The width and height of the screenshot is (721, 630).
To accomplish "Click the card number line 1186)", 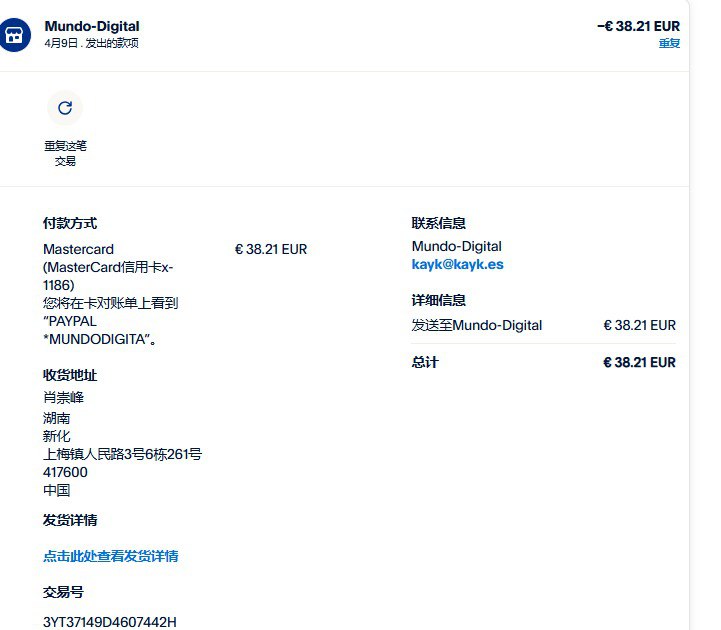I will 59,285.
